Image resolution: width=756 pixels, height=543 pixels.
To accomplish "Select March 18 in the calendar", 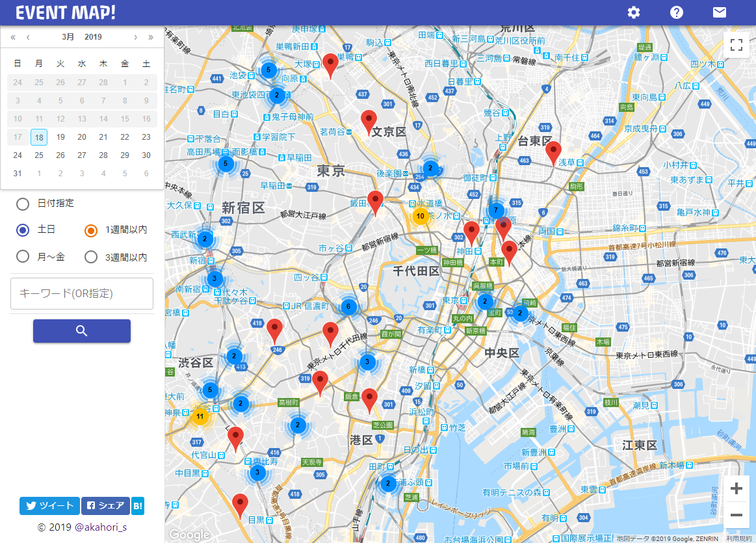I will pyautogui.click(x=39, y=137).
